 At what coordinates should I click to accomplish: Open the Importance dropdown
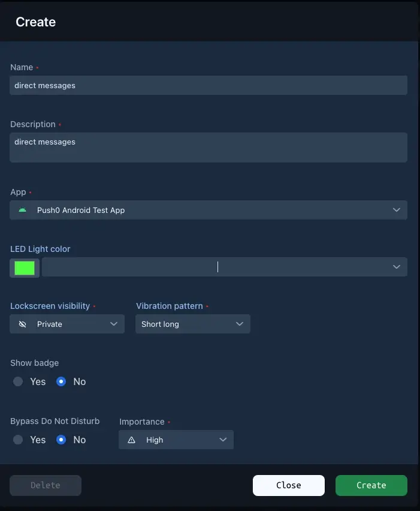tap(176, 440)
